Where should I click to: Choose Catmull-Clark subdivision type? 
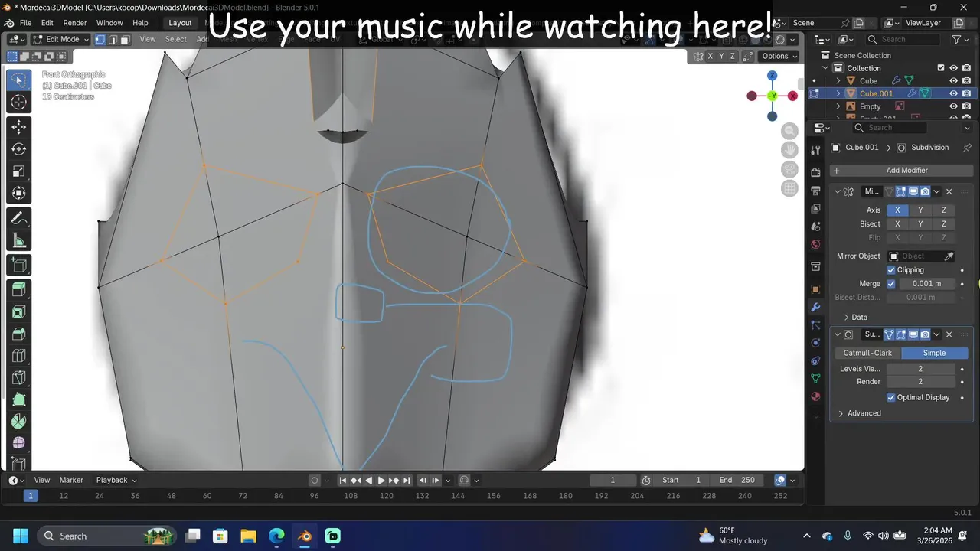tap(867, 353)
